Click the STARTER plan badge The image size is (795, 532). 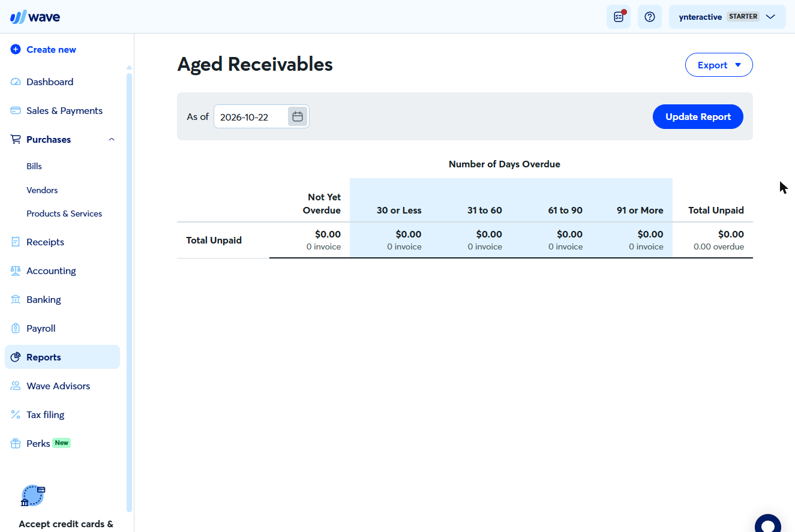click(x=743, y=17)
